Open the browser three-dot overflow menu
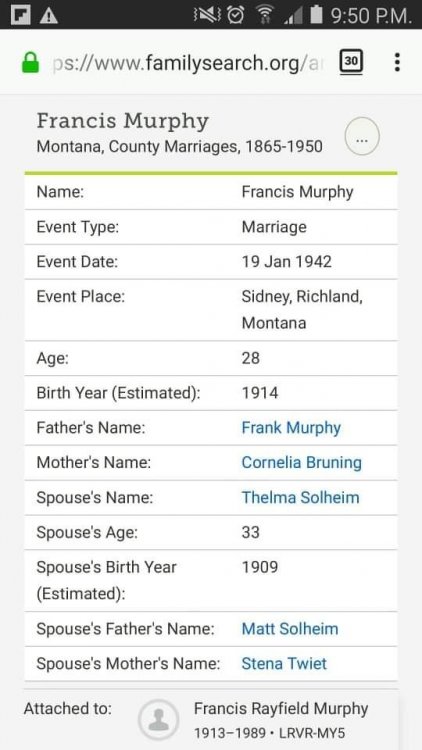This screenshot has width=422, height=750. [397, 62]
